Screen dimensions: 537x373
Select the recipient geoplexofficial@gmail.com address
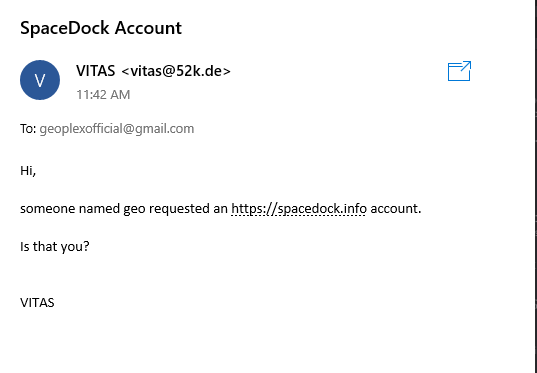click(117, 129)
